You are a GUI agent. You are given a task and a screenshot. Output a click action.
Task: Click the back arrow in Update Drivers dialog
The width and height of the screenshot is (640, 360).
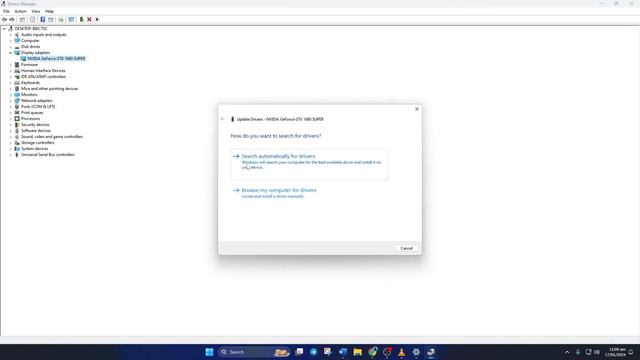(x=222, y=119)
